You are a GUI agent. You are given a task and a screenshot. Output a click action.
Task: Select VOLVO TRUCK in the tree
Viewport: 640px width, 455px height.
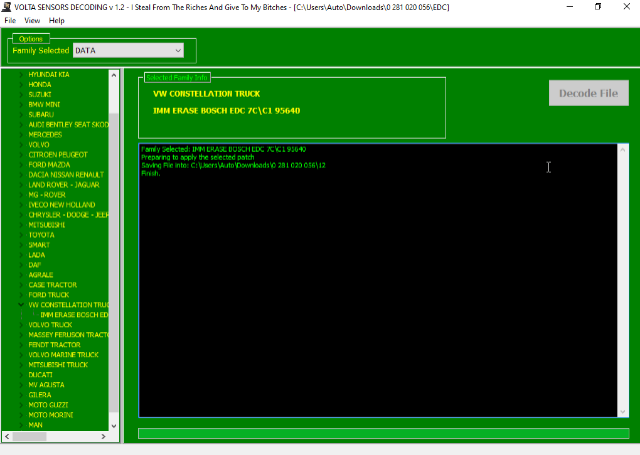(50, 325)
